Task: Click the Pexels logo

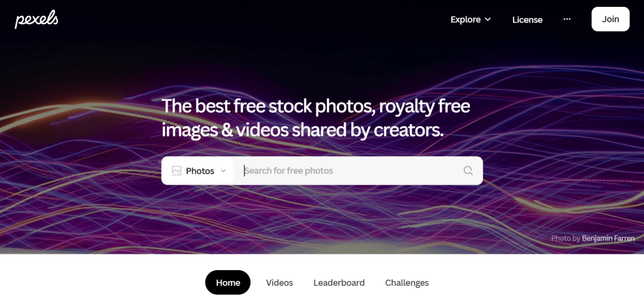Action: click(x=36, y=20)
